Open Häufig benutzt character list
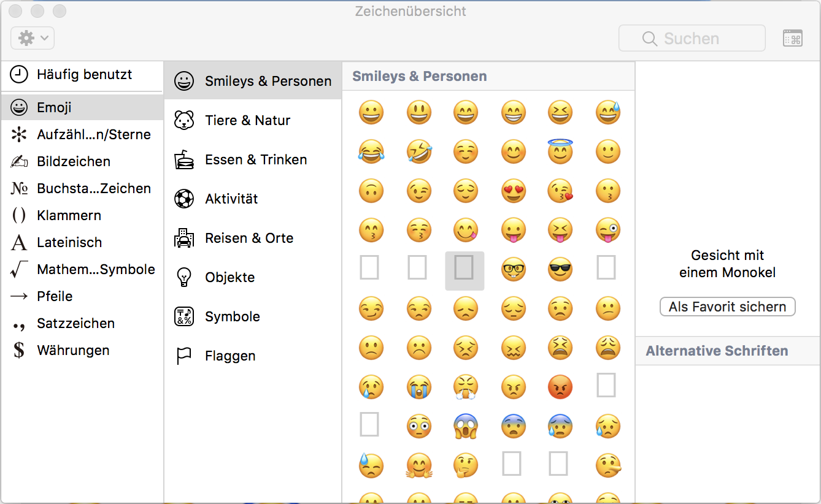821x504 pixels. coord(84,75)
